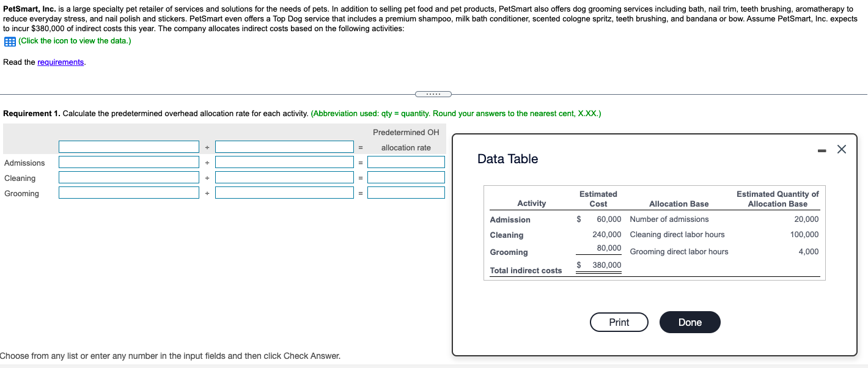Viewport: 868px width, 368px height.
Task: Click the '4,000' quantity cell
Action: click(x=809, y=252)
